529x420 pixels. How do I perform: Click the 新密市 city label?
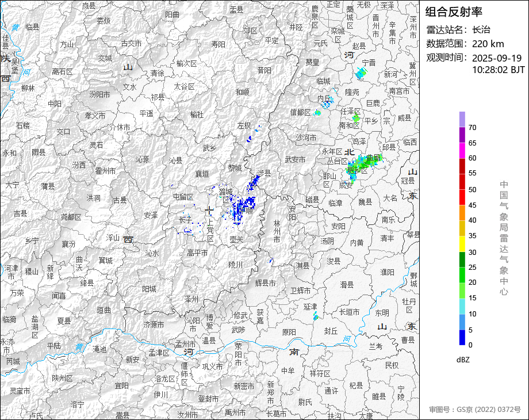[x=244, y=386]
